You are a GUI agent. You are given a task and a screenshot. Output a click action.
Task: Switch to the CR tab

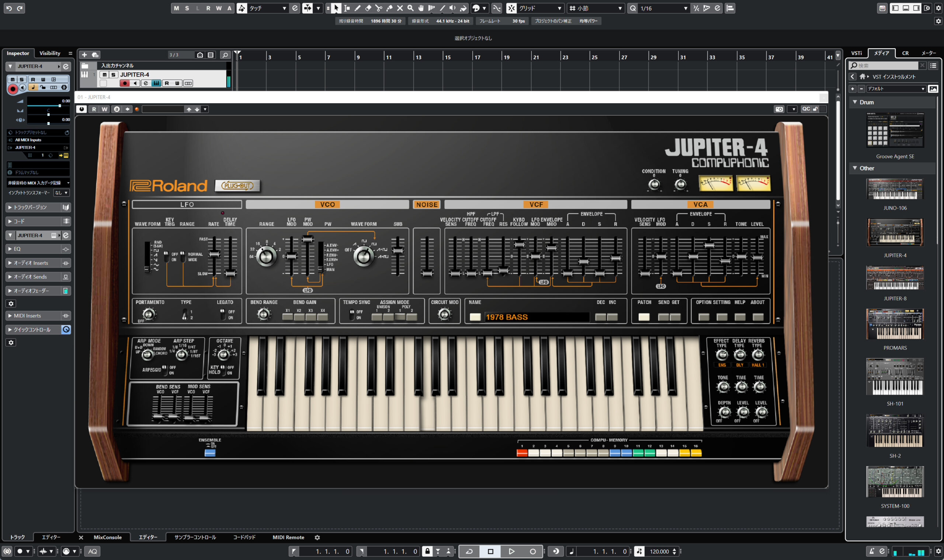(x=906, y=53)
